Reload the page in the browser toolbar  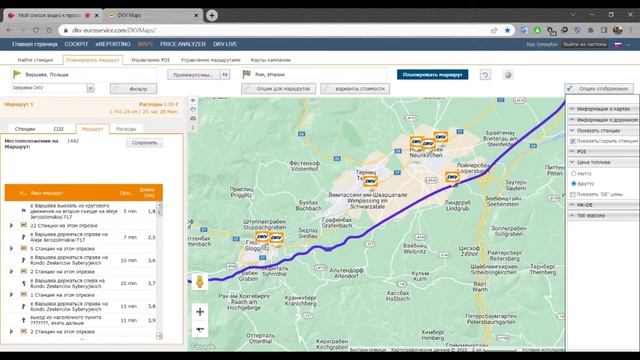(36, 30)
